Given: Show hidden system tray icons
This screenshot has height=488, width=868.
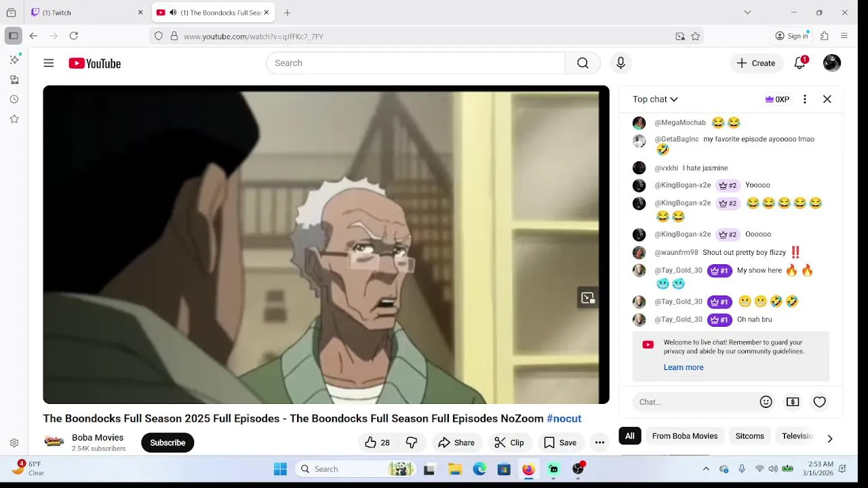Looking at the screenshot, I should click(x=706, y=469).
